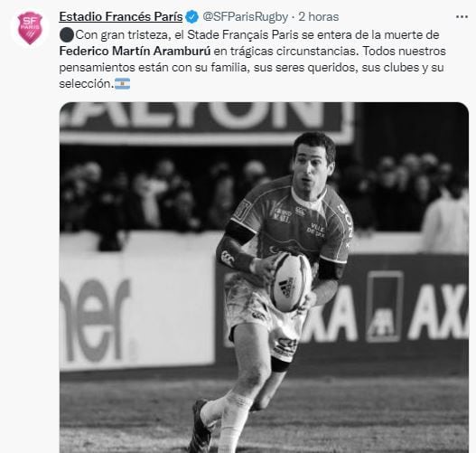The height and width of the screenshot is (453, 476).
Task: Open the Estadio Francés París display name
Action: click(121, 16)
